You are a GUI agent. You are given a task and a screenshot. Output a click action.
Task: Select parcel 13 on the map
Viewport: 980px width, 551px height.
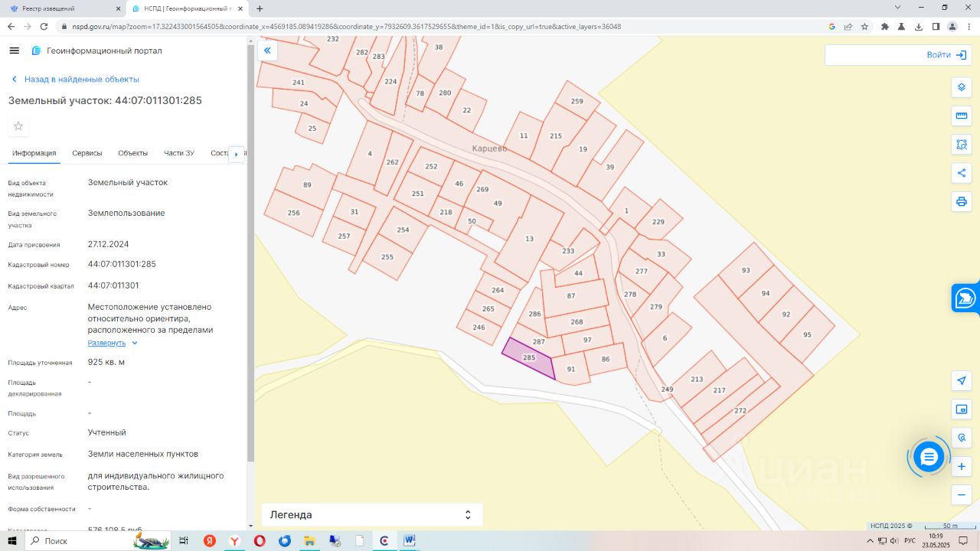529,239
